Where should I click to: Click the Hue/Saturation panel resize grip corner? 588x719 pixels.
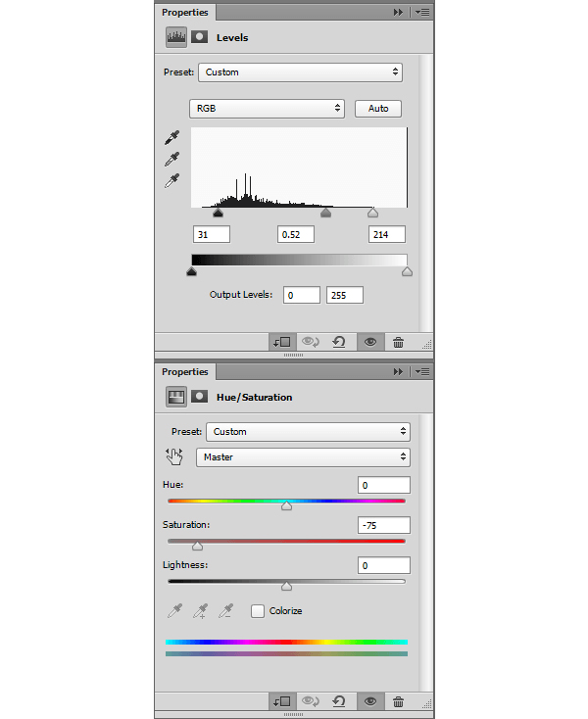(427, 704)
